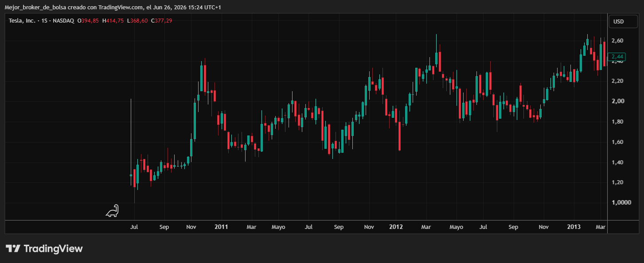The image size is (644, 263).
Task: Click the Mayo label between 2012 and 2013
Action: click(x=456, y=227)
